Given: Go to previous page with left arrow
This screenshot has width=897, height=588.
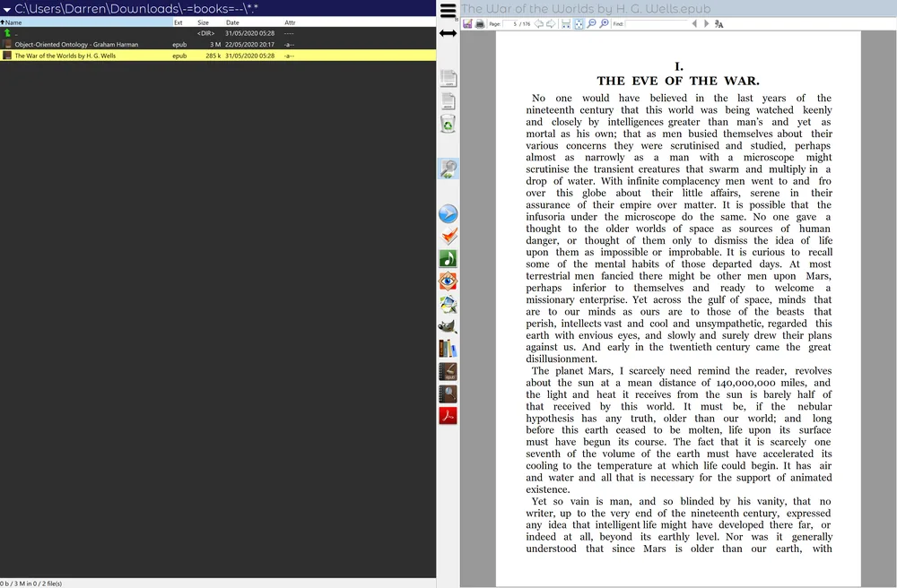Looking at the screenshot, I should (x=539, y=24).
